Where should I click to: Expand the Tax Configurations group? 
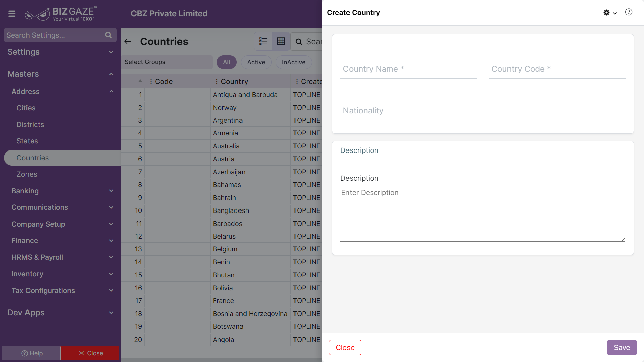point(111,291)
